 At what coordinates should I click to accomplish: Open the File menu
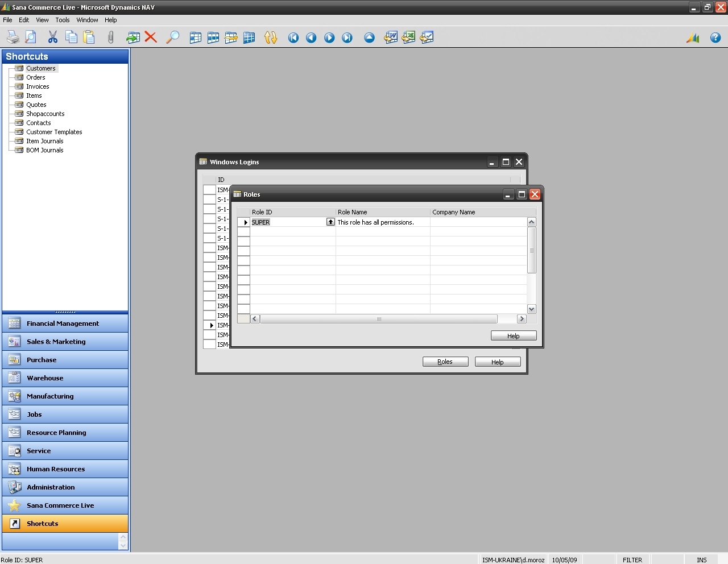[7, 20]
